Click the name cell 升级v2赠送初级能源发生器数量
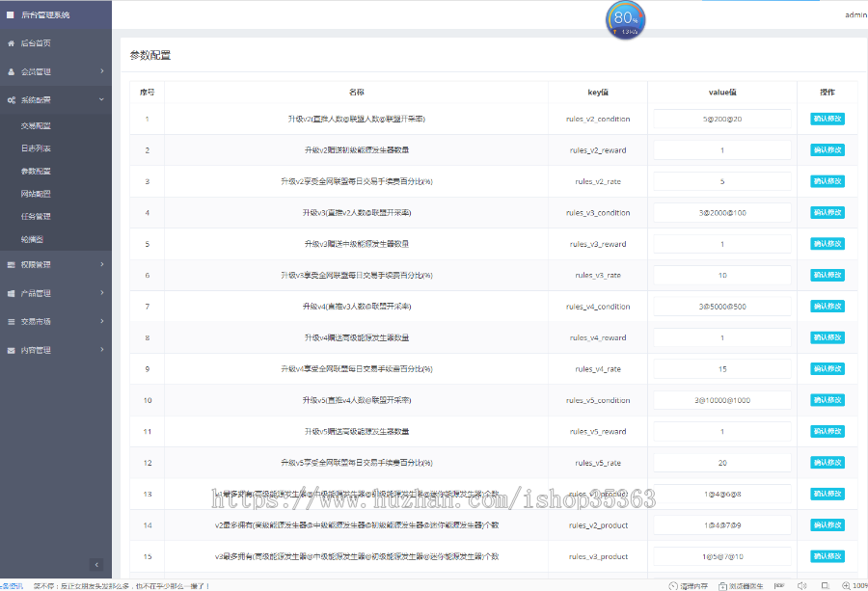Screen dimensions: 868x591 click(357, 150)
